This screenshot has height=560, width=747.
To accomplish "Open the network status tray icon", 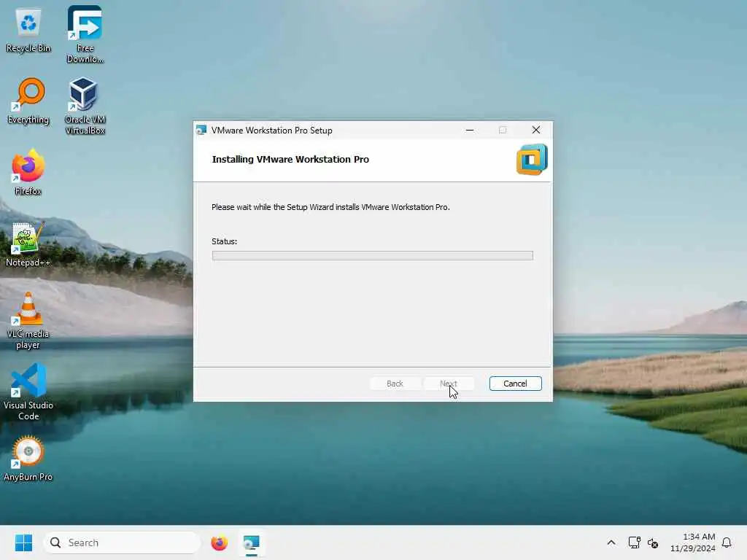I will click(634, 542).
